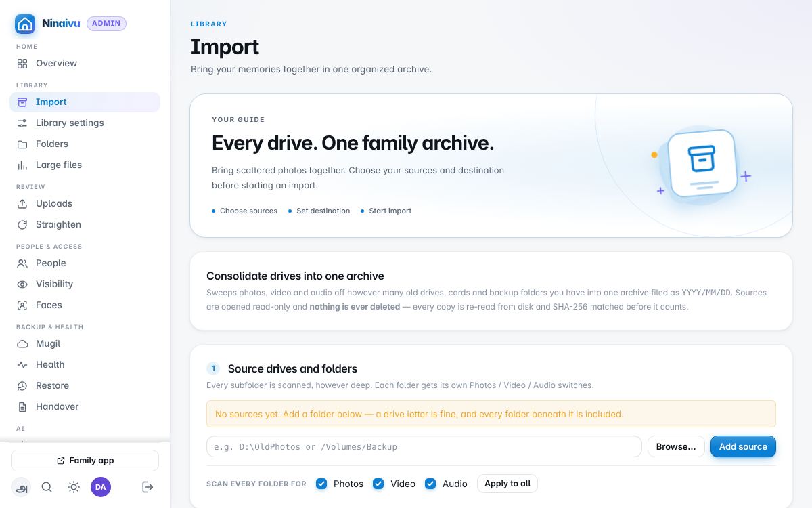Uncheck the Photos checkbox

tap(321, 484)
